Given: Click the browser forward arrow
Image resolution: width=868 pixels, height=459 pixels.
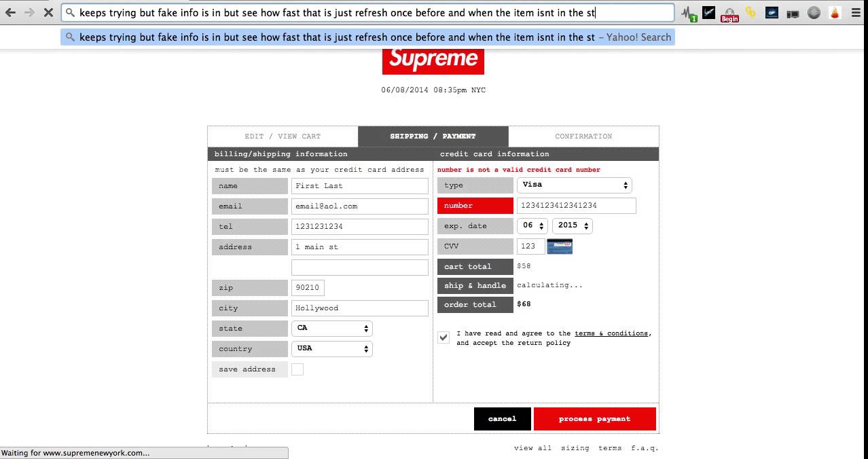Looking at the screenshot, I should [x=29, y=12].
